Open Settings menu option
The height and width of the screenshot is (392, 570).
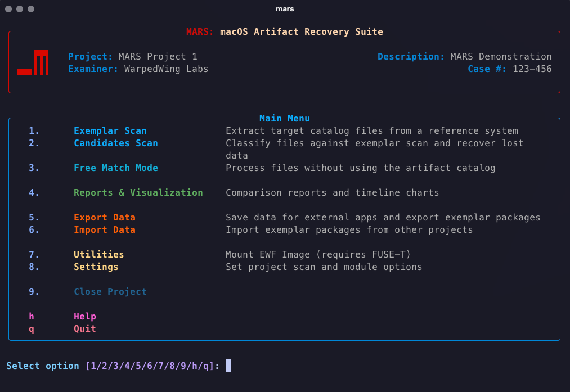pos(96,267)
